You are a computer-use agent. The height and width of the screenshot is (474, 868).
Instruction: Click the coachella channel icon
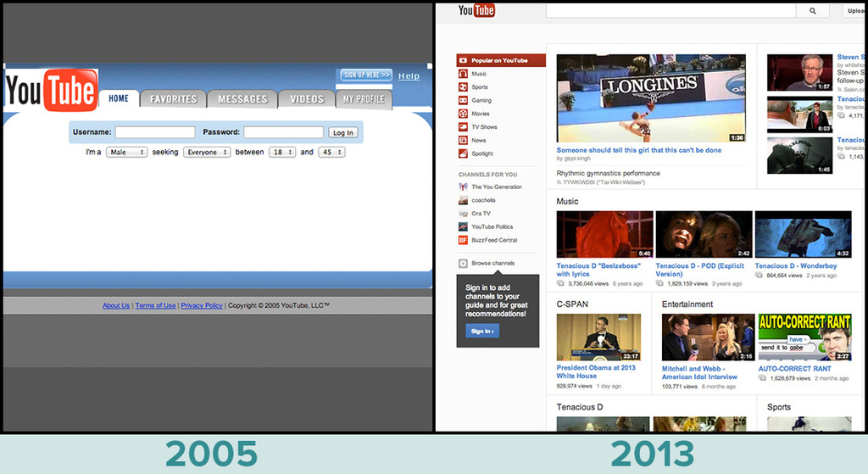(x=464, y=200)
